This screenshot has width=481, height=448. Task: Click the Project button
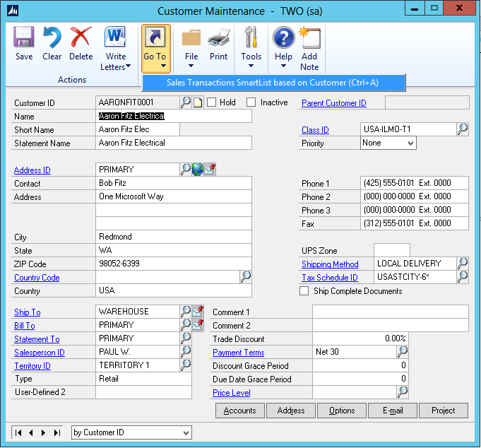coord(444,411)
